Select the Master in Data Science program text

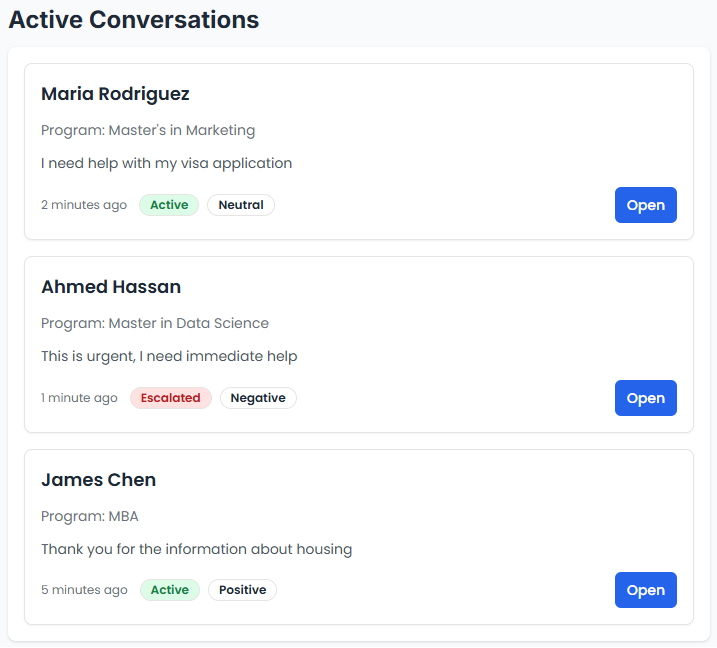pos(155,323)
